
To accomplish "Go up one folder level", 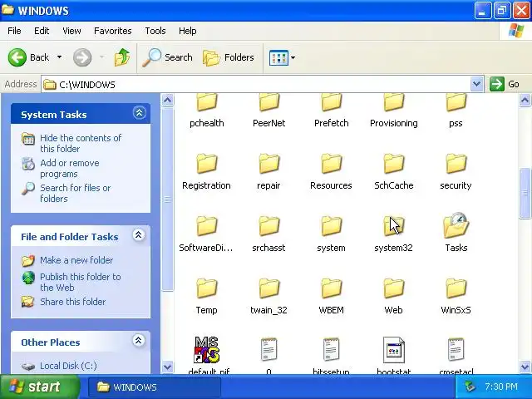I will click(122, 57).
